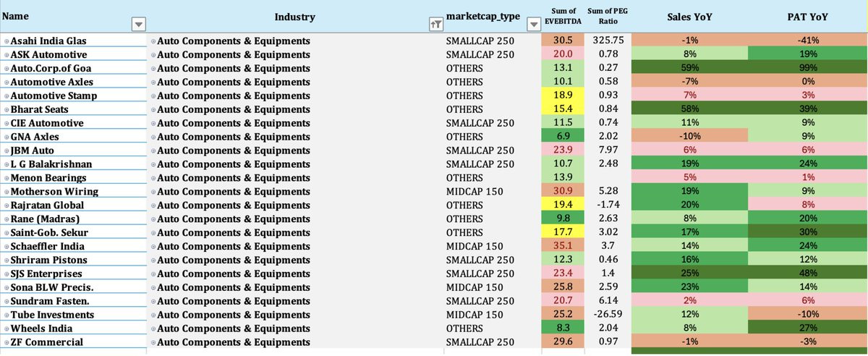Select the Automotive Axles name cell

tap(74, 82)
